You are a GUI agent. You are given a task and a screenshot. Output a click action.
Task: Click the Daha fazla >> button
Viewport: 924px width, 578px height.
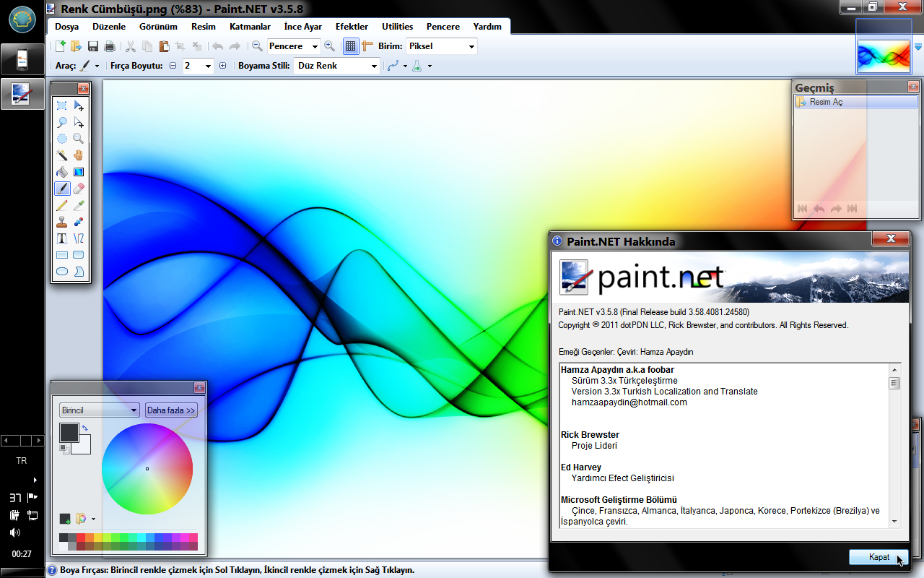[171, 410]
